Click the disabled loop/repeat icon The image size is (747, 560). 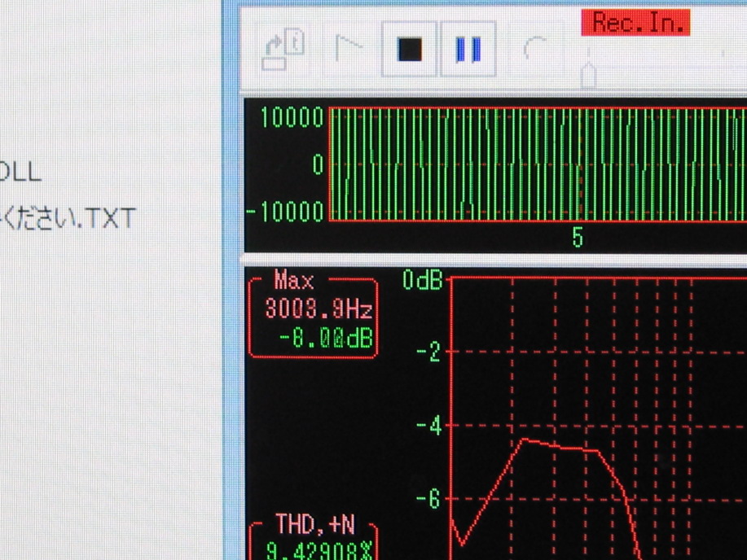(536, 49)
